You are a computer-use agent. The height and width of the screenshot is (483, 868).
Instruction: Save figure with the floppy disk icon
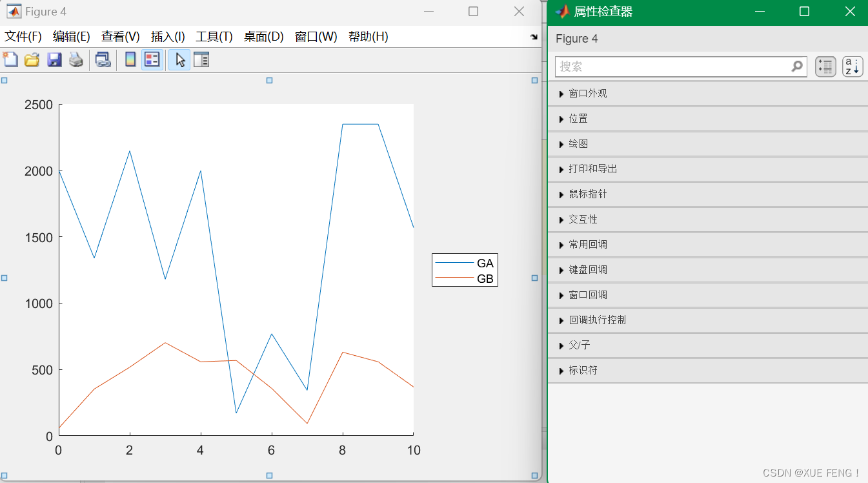(54, 60)
